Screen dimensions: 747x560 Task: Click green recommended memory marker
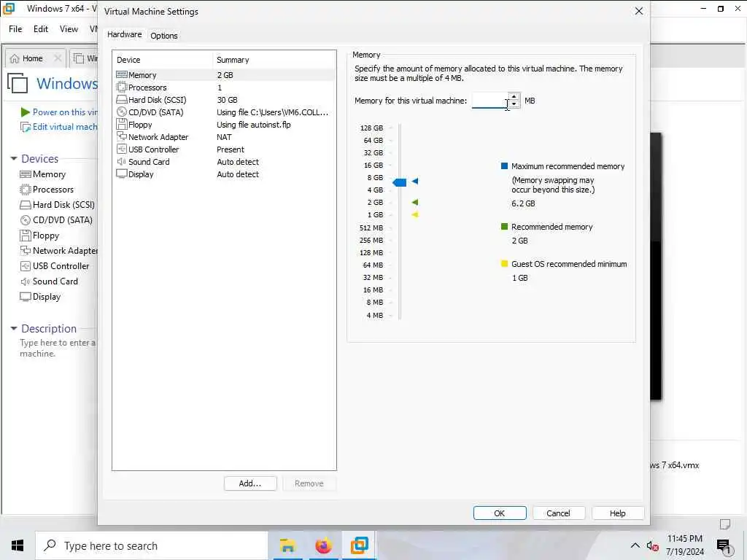(415, 203)
